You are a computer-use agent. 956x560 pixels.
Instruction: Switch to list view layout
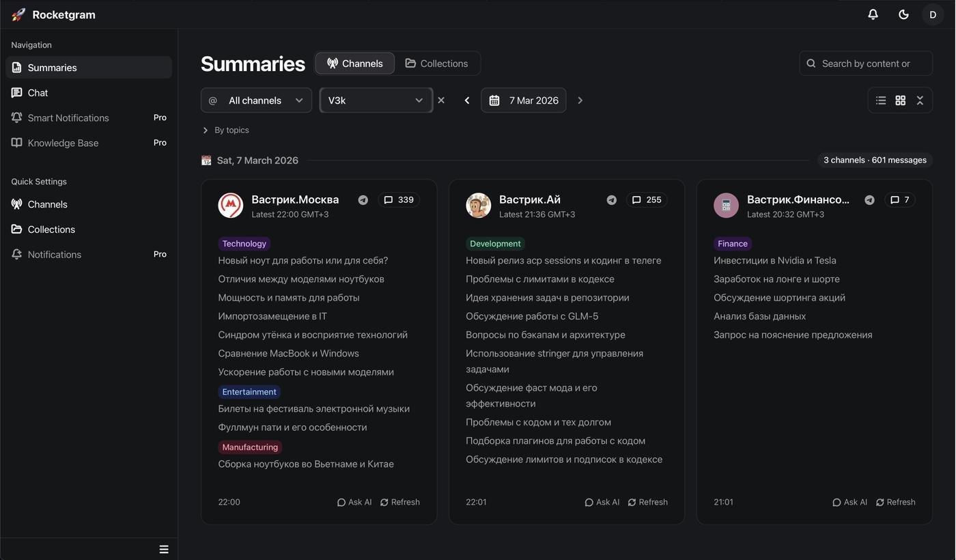(881, 100)
